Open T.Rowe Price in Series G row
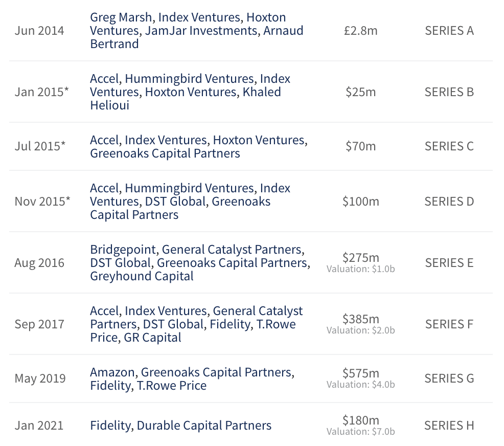 click(x=172, y=386)
